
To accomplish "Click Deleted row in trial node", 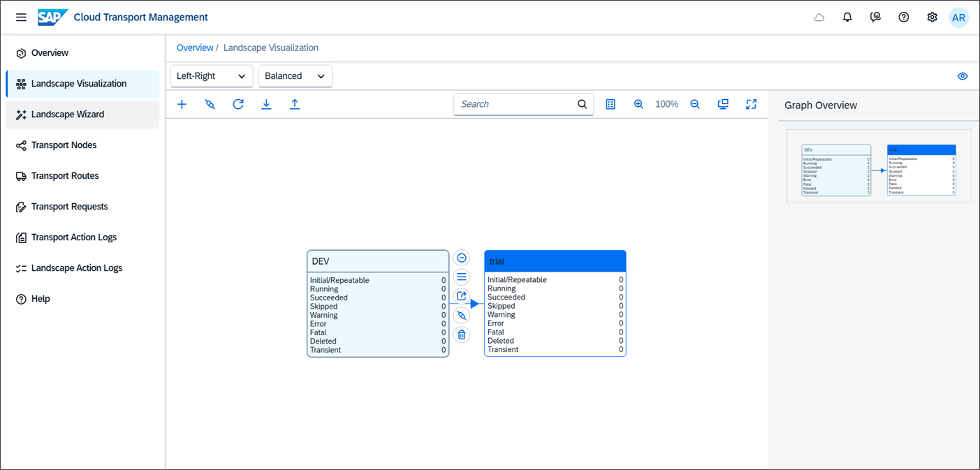I will (x=555, y=341).
